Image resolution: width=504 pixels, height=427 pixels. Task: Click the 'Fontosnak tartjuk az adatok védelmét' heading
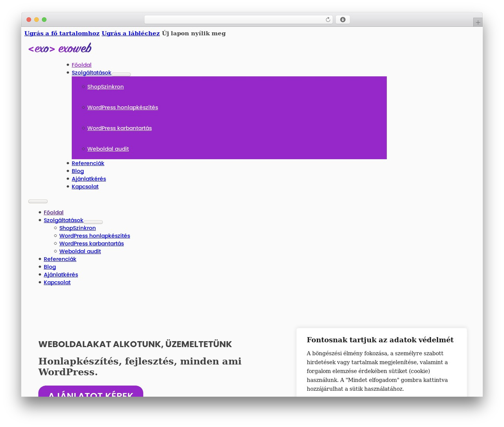pos(380,340)
